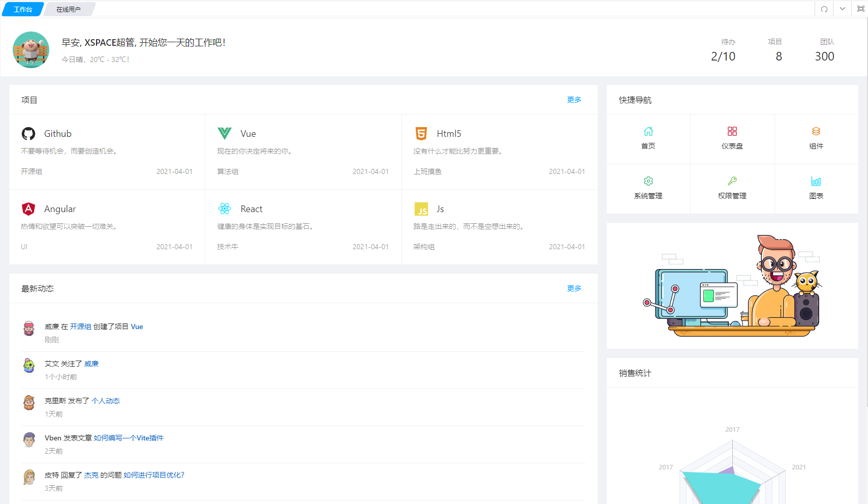
Task: Click the Github logo icon
Action: pos(28,134)
